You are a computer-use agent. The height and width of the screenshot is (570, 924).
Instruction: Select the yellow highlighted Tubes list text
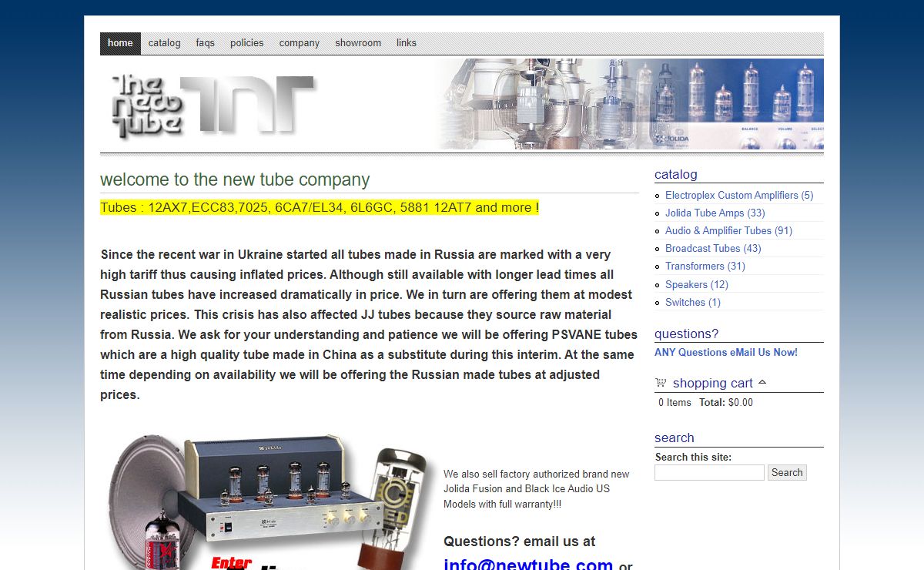tap(320, 208)
